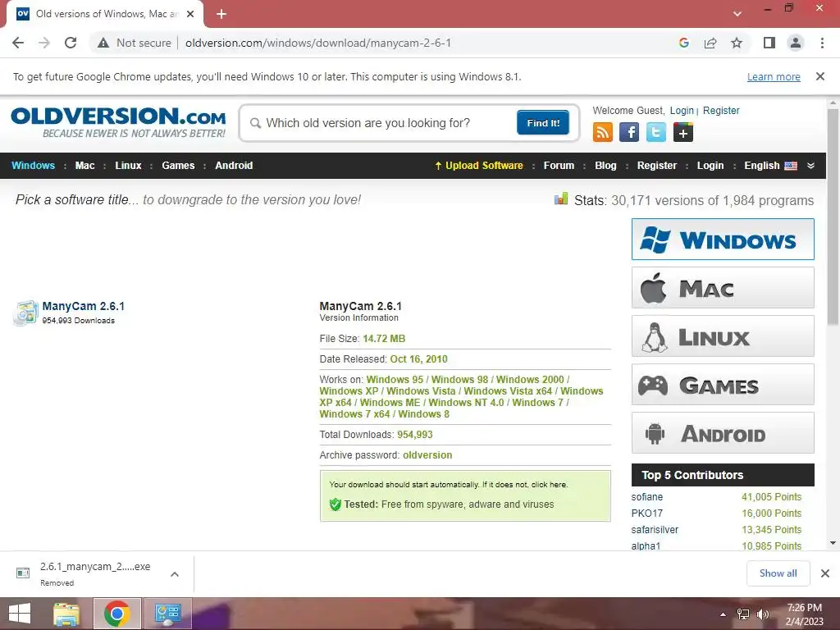Click the Android sidebar category button
Image resolution: width=840 pixels, height=630 pixels.
coord(723,433)
